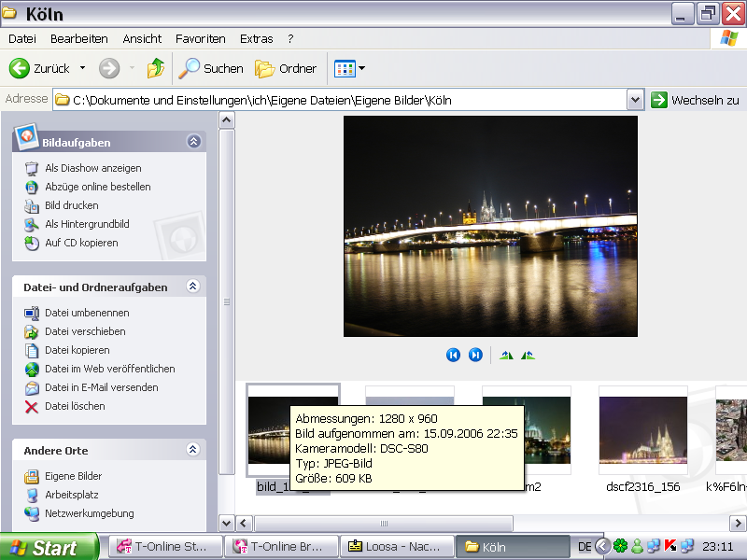Click the large bridge night photo preview

coord(490,226)
